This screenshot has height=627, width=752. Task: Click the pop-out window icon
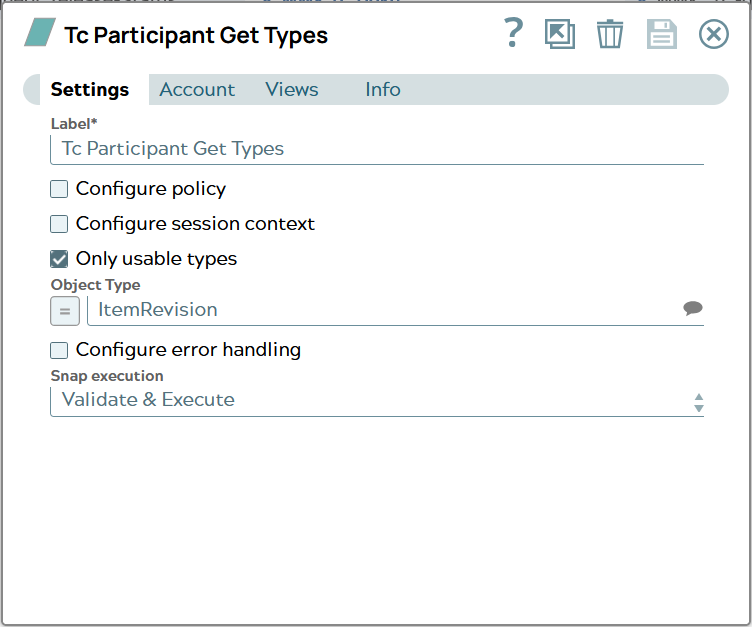click(x=560, y=34)
